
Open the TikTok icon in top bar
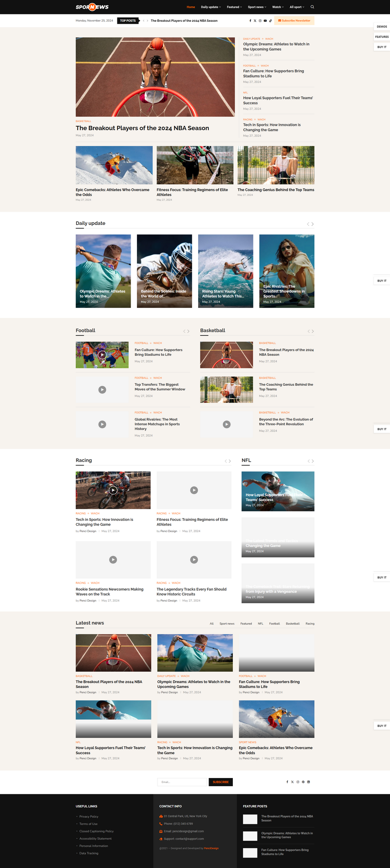pyautogui.click(x=270, y=21)
